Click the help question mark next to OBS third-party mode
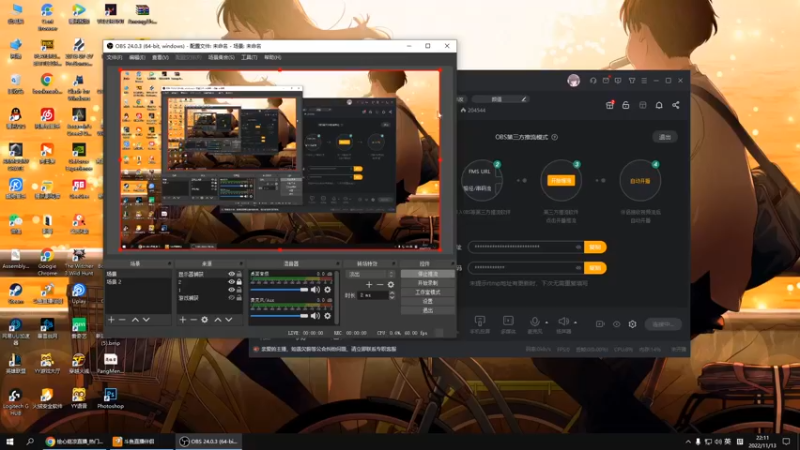The height and width of the screenshot is (450, 800). (x=555, y=137)
